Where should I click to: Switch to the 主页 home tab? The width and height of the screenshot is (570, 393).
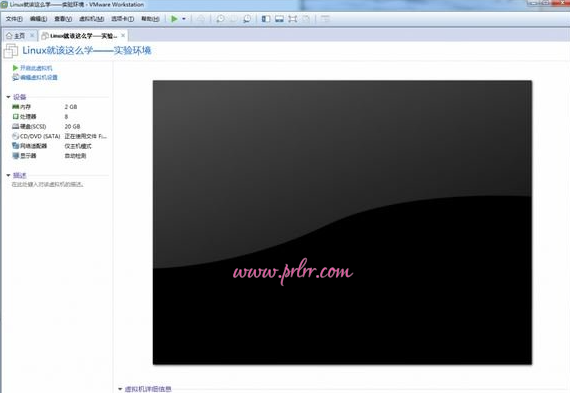16,36
